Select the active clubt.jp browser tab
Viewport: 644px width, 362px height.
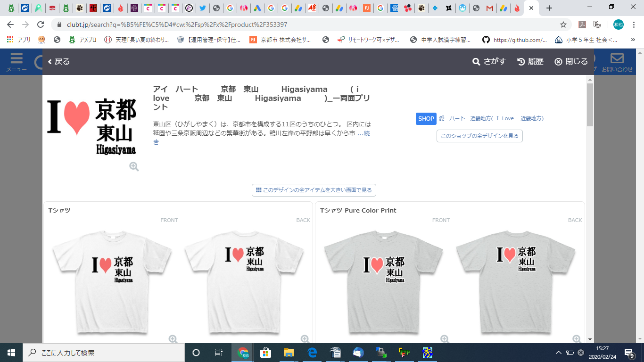[x=523, y=8]
